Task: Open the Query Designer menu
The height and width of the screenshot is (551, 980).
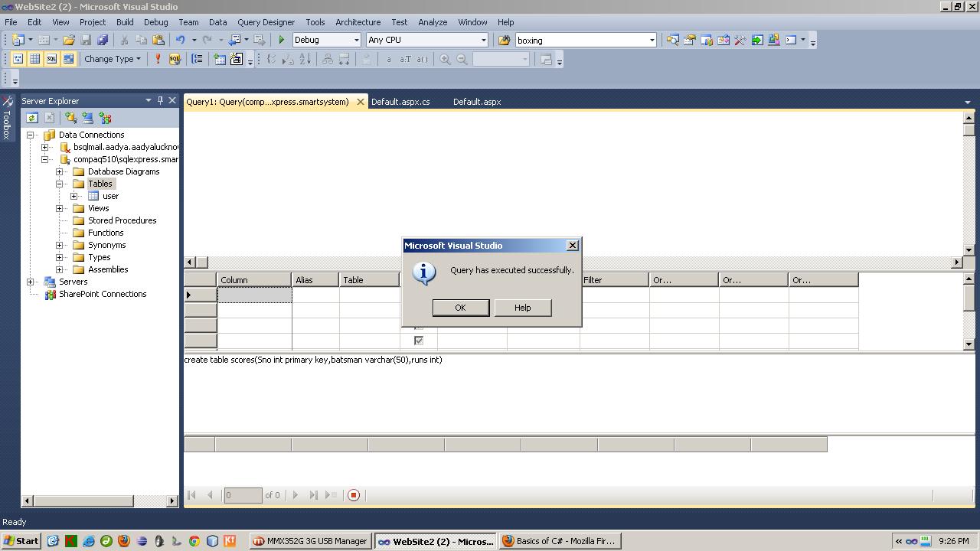Action: pos(266,22)
